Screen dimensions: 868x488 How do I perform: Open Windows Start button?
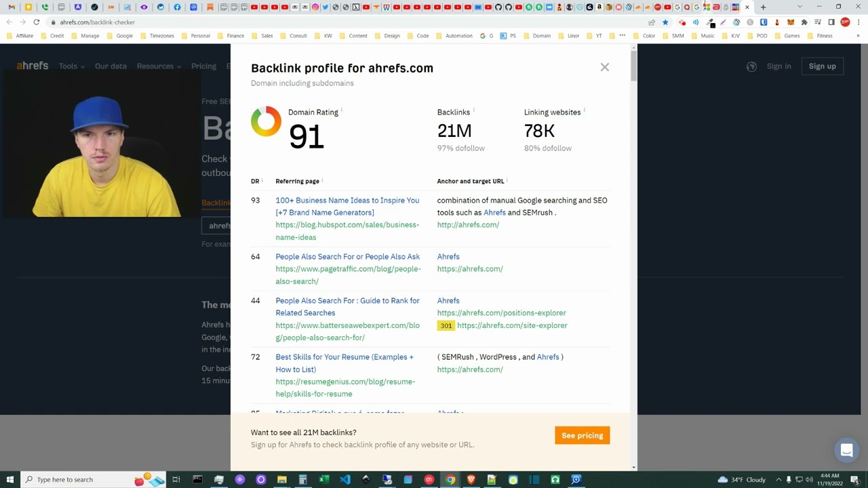coord(10,479)
